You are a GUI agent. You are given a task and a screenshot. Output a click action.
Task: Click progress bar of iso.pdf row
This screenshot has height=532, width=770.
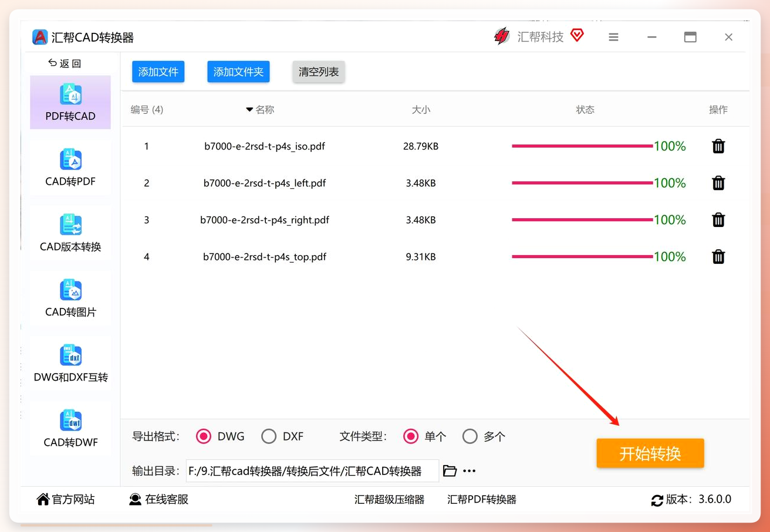coord(582,146)
